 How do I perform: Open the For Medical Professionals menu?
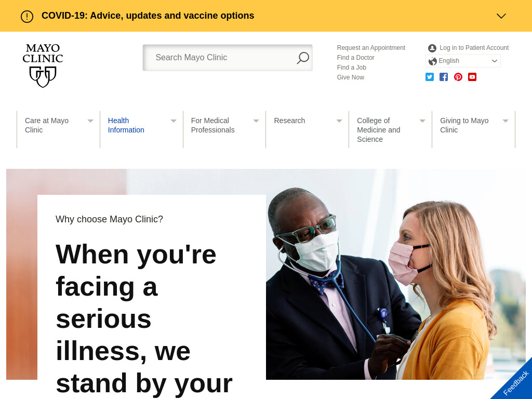[212, 125]
